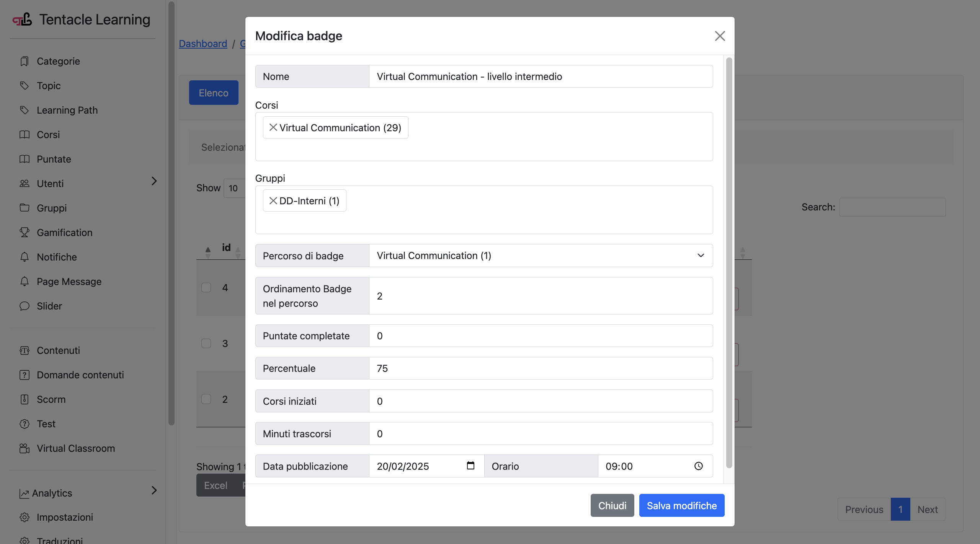Click the Gamification trophy icon in sidebar

pos(24,232)
